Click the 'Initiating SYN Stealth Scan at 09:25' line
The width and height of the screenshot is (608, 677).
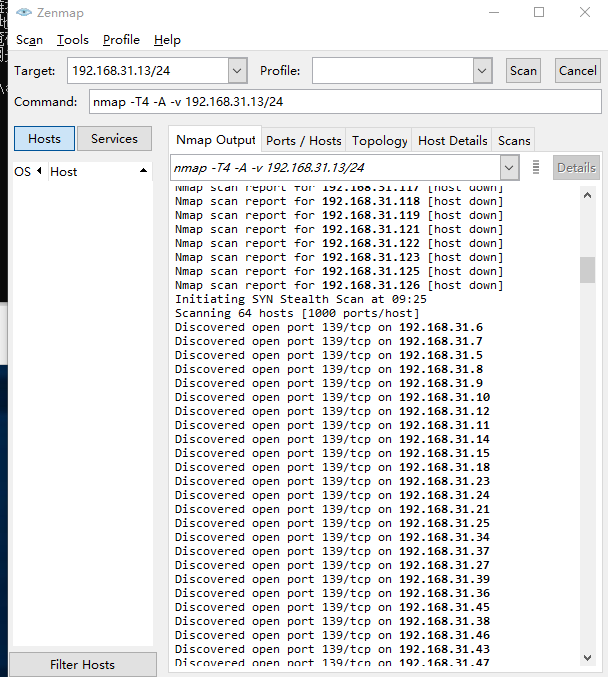tap(301, 299)
